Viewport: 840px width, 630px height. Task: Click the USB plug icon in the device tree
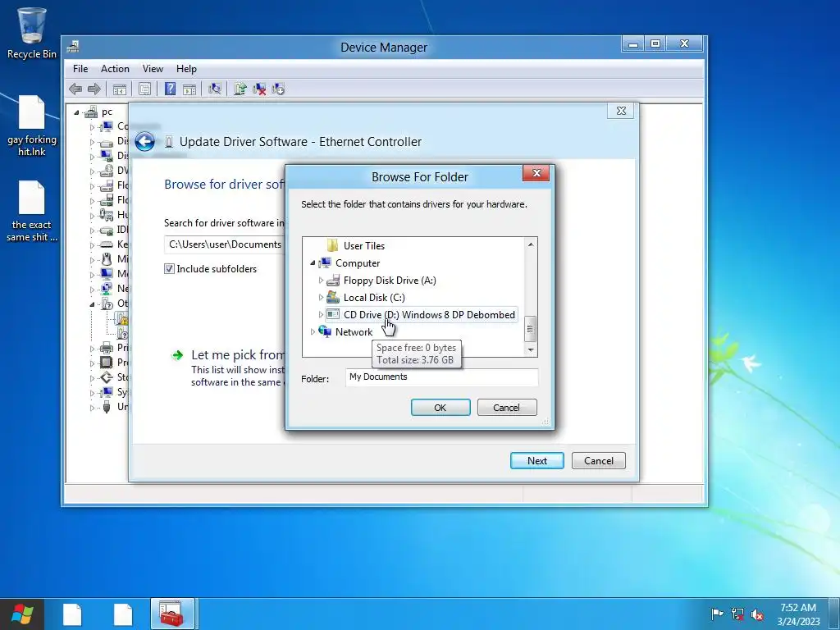107,407
